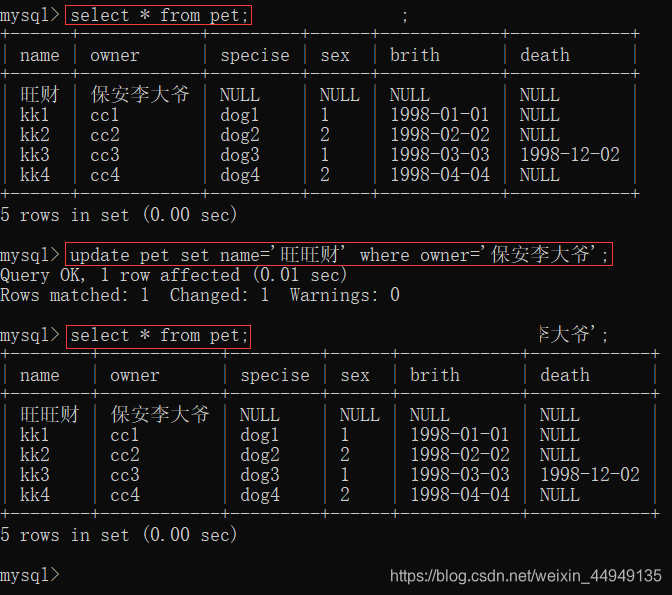Click "5 rows in set" line under the post-update table
The image size is (672, 595).
[118, 535]
